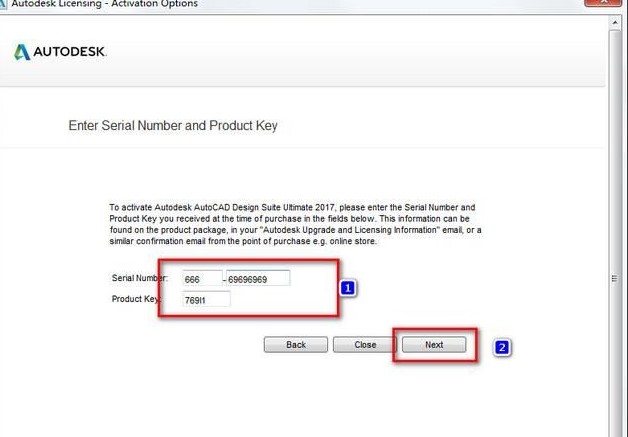This screenshot has height=437, width=628.
Task: Focus the serial number field 69696969
Action: 258,278
